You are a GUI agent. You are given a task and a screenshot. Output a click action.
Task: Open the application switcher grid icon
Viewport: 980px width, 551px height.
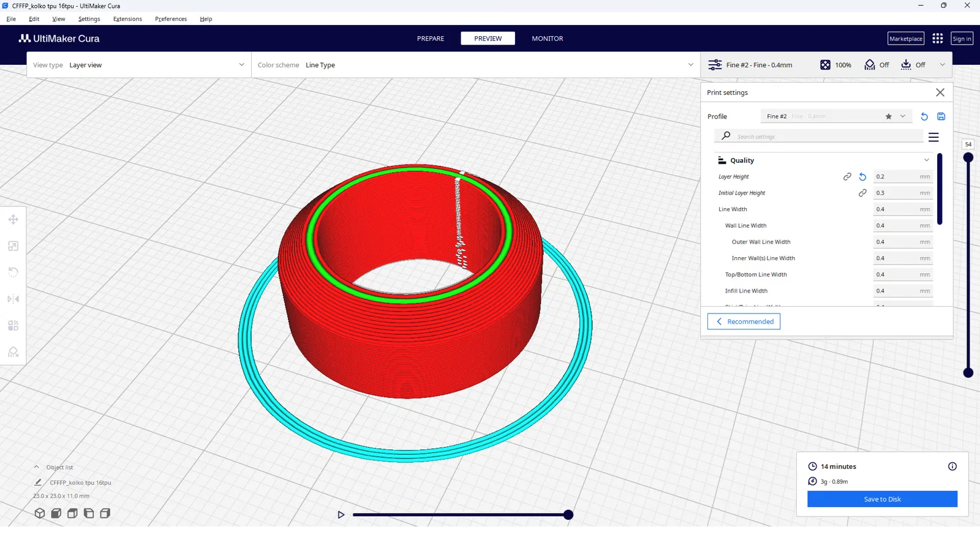coord(938,39)
